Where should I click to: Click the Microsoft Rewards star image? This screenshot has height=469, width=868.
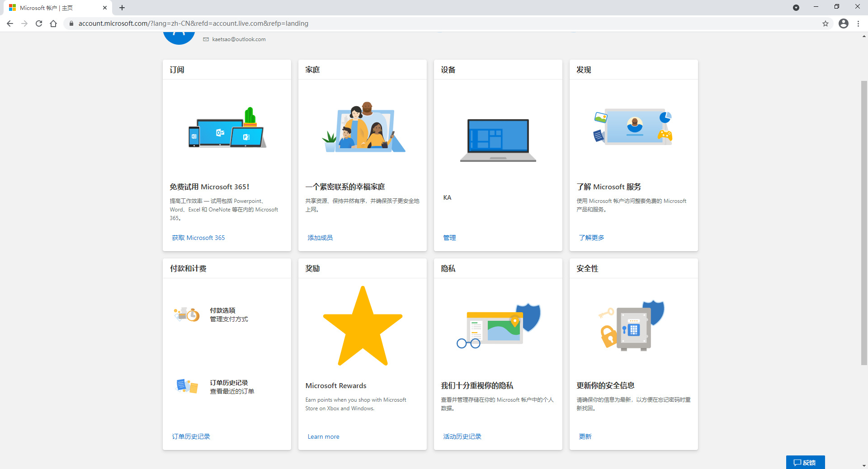coord(363,326)
